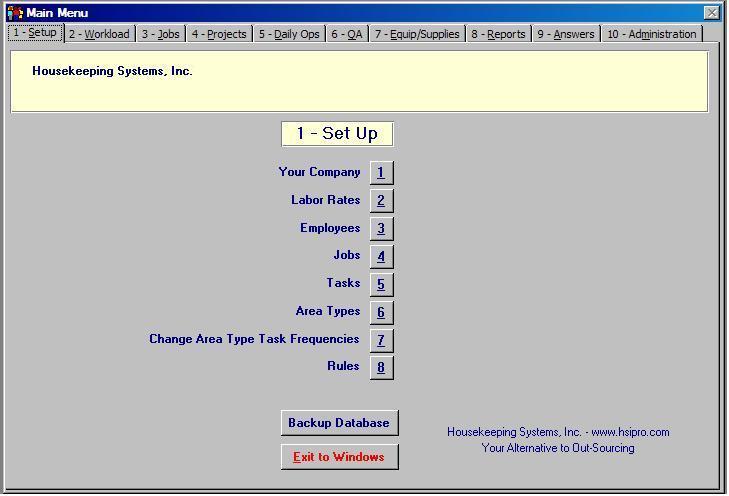Click button 1 for Your Company
The image size is (729, 496).
pos(381,172)
